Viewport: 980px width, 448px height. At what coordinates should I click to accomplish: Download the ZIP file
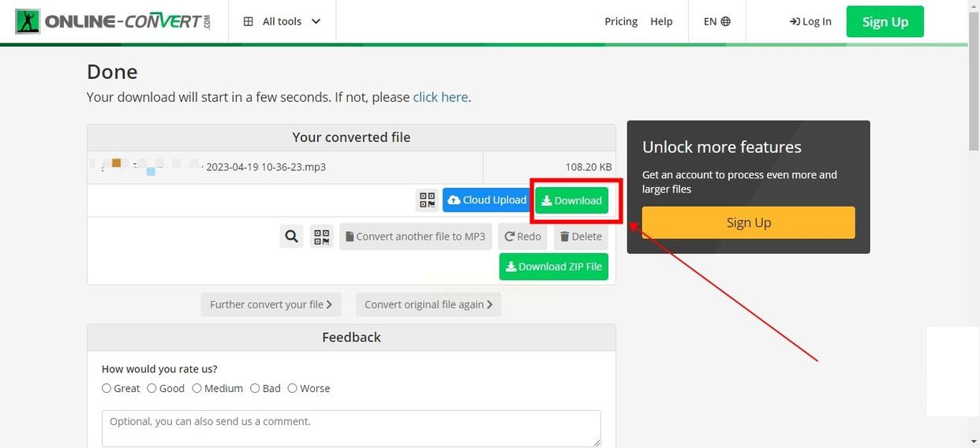pyautogui.click(x=554, y=267)
